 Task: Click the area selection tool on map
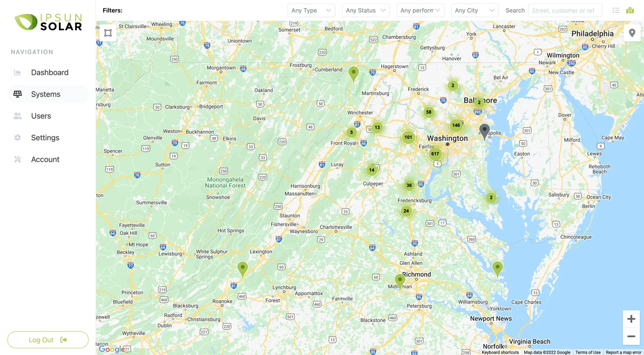click(x=108, y=33)
